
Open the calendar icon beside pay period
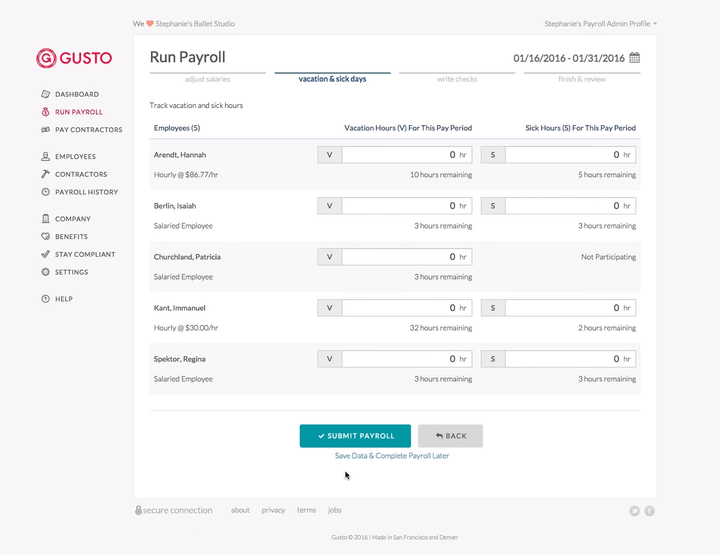click(635, 58)
